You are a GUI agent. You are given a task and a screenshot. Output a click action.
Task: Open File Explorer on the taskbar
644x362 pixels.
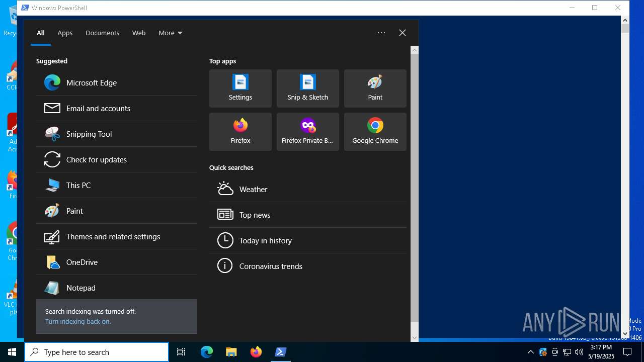tap(231, 352)
